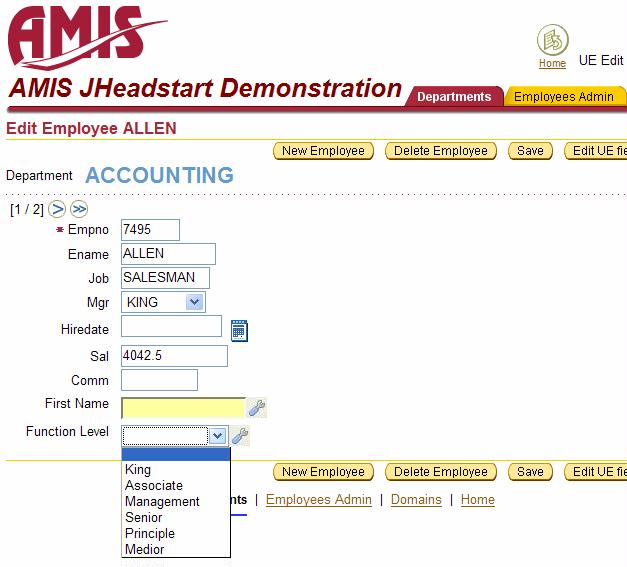Open the Hiredate calendar picker

239,331
